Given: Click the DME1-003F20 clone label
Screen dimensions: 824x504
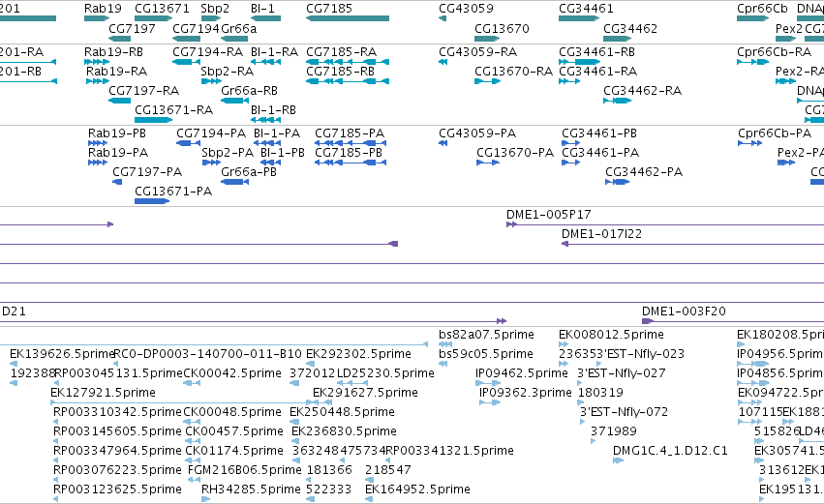Looking at the screenshot, I should tap(684, 311).
